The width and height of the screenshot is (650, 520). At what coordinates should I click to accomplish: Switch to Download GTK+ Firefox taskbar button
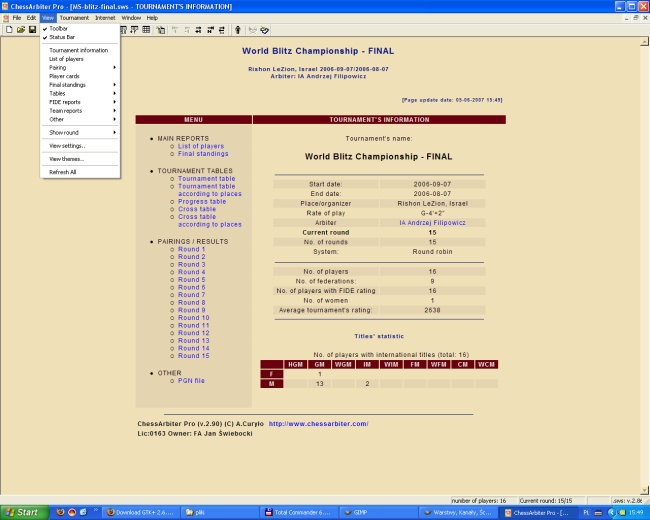(141, 513)
